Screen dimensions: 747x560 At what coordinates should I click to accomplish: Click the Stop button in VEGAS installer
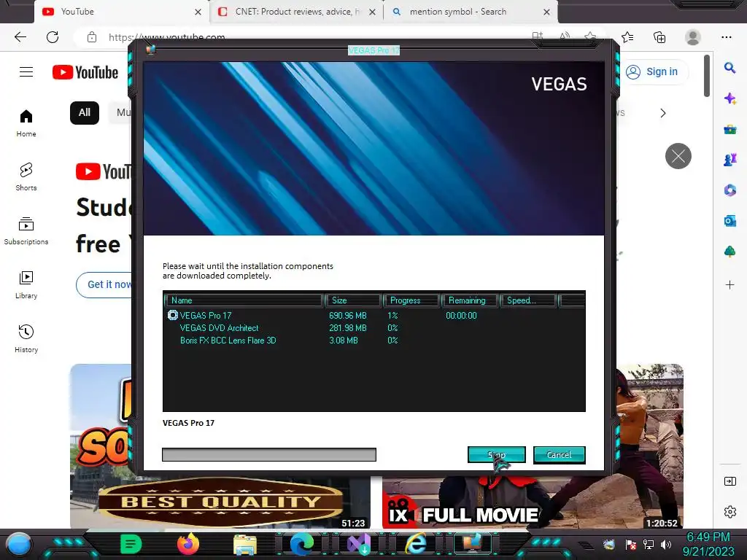[496, 455]
